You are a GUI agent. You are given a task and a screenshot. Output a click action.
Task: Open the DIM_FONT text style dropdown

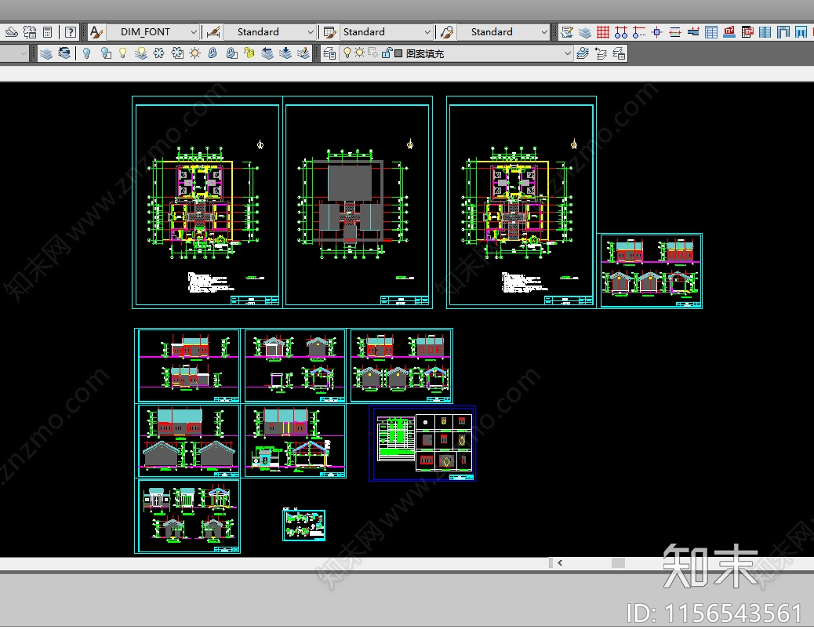click(x=152, y=32)
